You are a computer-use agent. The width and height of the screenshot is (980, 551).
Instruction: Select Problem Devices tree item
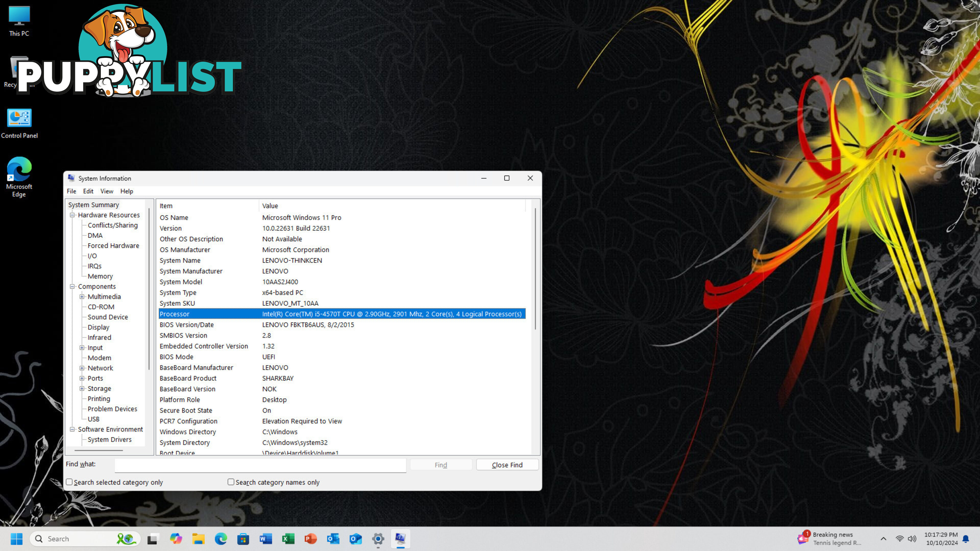click(112, 409)
